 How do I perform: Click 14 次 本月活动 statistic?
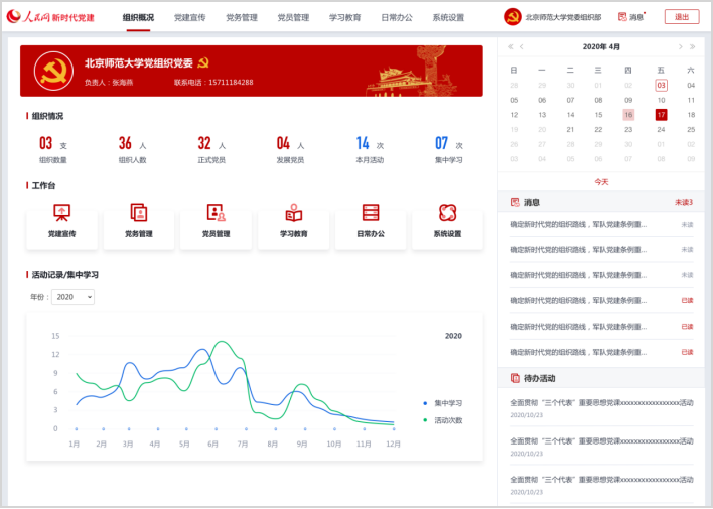coord(370,150)
